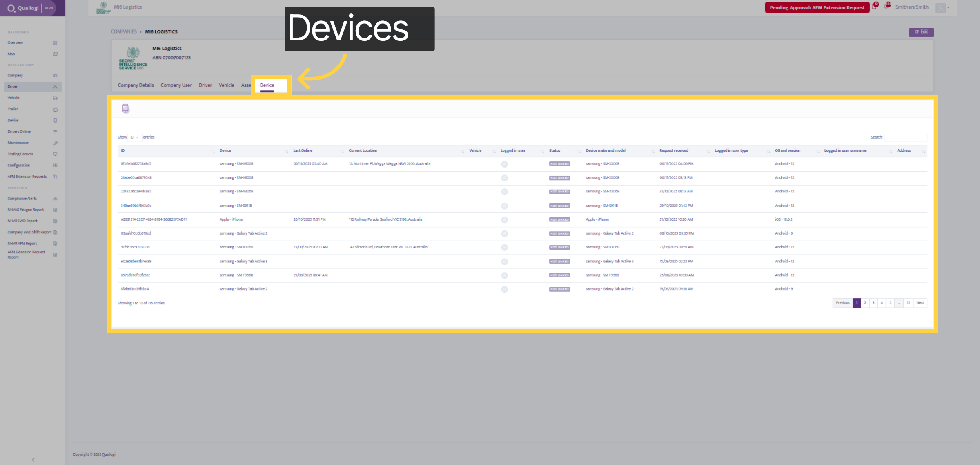This screenshot has width=980, height=465.
Task: Open Device in the sidebar
Action: tap(33, 121)
